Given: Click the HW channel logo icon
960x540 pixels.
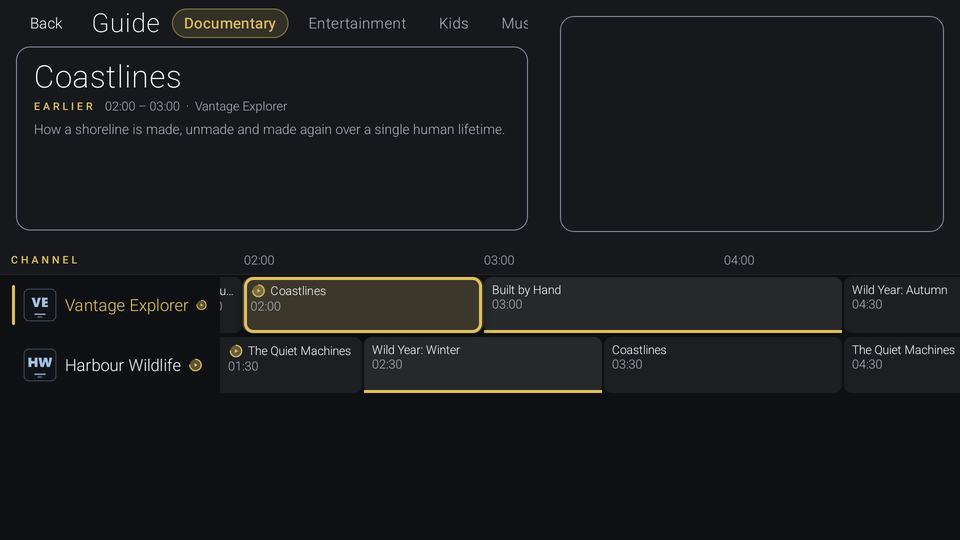Looking at the screenshot, I should click(40, 365).
